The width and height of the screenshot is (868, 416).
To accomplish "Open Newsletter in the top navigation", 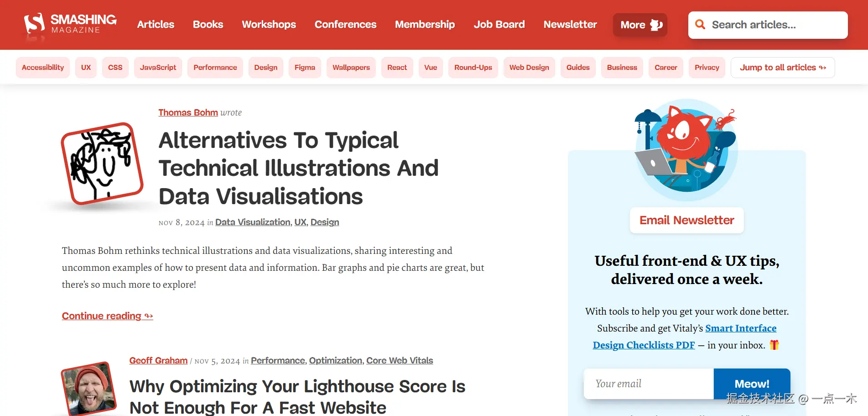I will coord(570,24).
